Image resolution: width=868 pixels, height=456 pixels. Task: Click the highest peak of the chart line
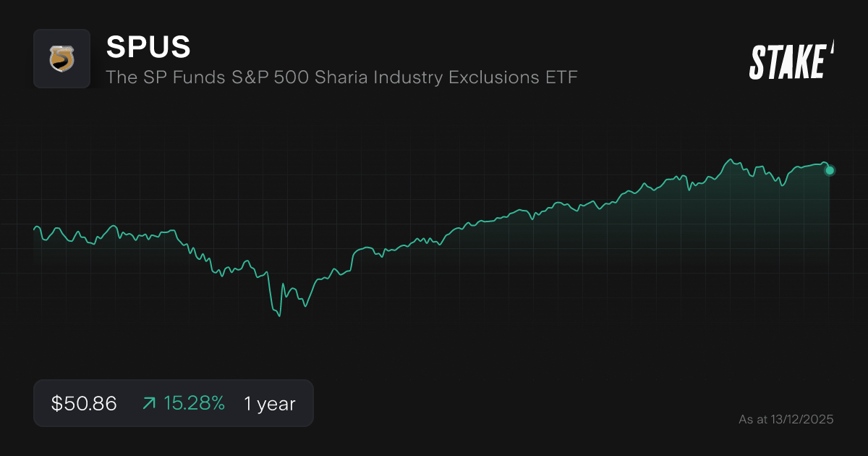pos(731,159)
